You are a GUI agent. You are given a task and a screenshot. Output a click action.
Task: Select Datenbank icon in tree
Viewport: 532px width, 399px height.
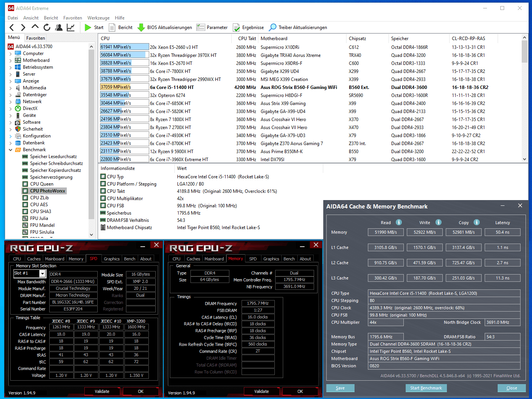[x=18, y=143]
